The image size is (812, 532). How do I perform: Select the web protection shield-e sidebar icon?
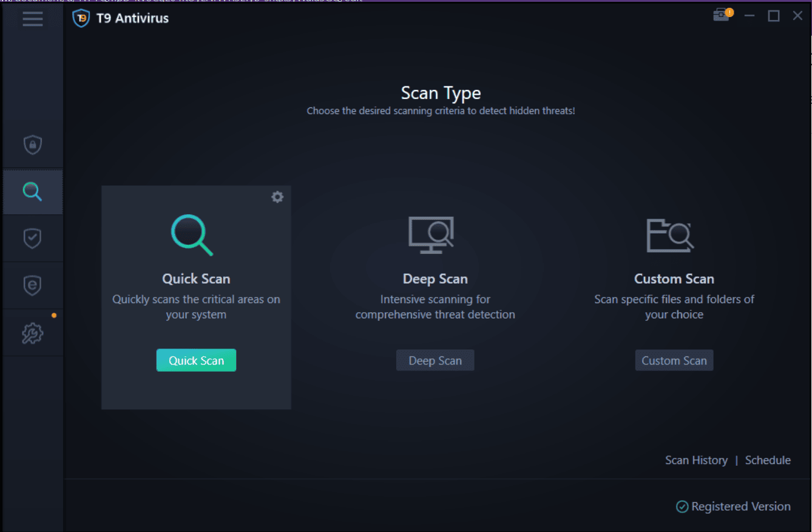[x=32, y=285]
